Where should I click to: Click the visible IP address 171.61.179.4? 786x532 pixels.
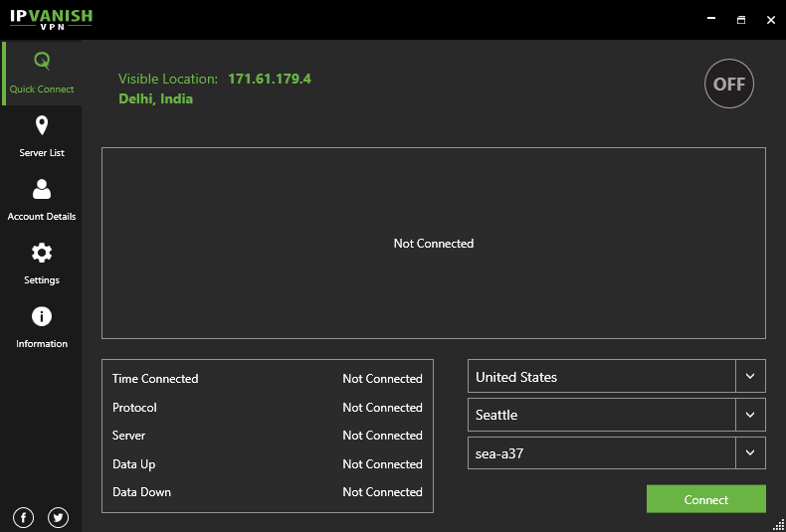270,79
